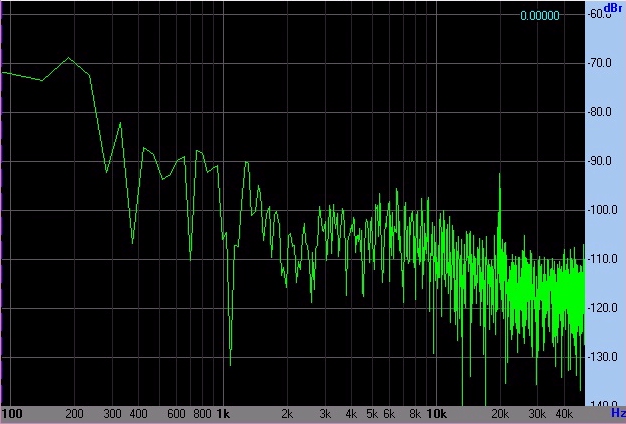Click the -130.0 level axis label
The width and height of the screenshot is (626, 424).
(x=602, y=357)
